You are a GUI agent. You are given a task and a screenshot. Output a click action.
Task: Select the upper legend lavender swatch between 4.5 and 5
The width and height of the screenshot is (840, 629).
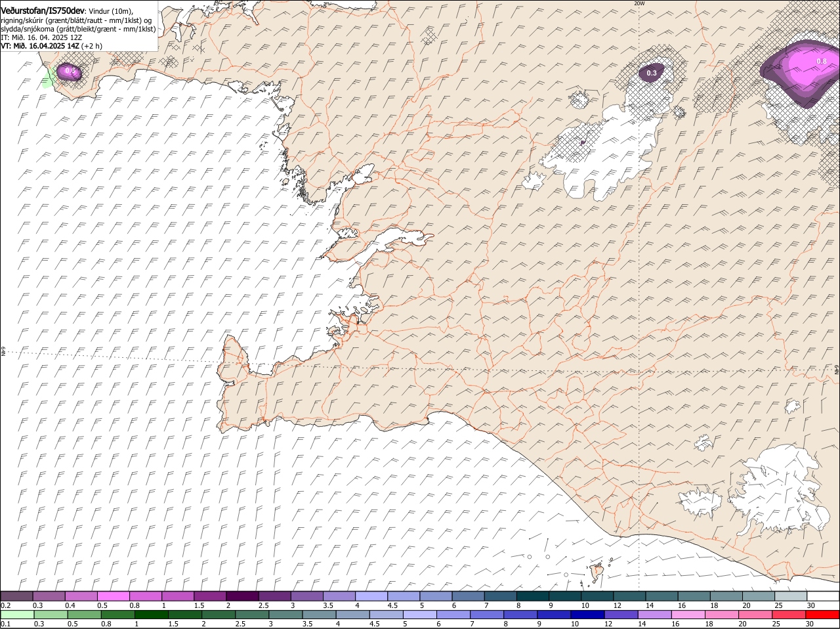(x=403, y=596)
